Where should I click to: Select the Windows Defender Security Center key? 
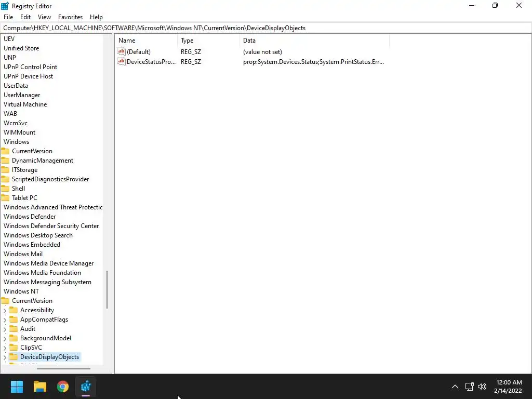(x=51, y=226)
